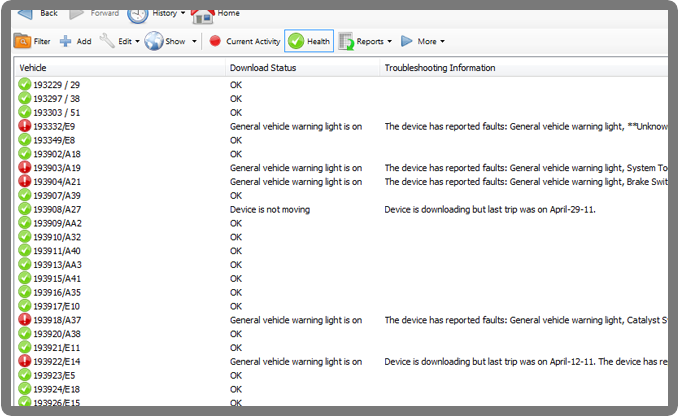
Task: Click Troubleshooting Information column header
Action: coord(439,68)
